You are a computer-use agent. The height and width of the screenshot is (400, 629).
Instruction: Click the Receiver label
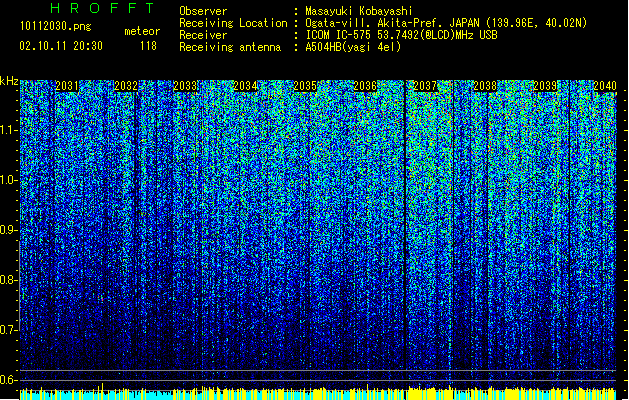coord(203,35)
